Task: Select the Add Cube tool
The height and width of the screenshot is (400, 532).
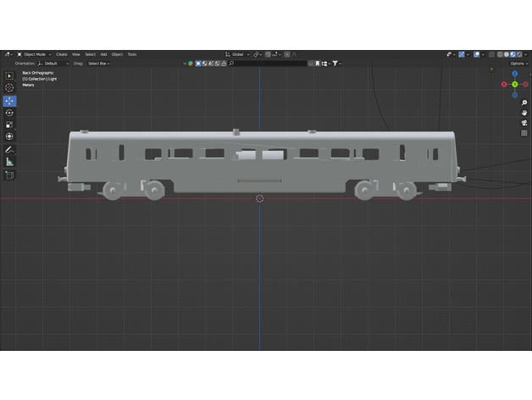Action: [9, 175]
